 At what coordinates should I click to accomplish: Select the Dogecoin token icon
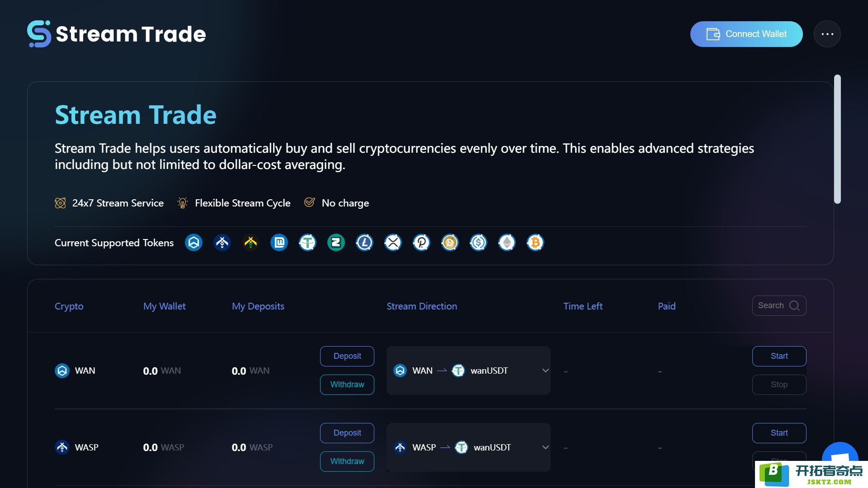pyautogui.click(x=449, y=243)
